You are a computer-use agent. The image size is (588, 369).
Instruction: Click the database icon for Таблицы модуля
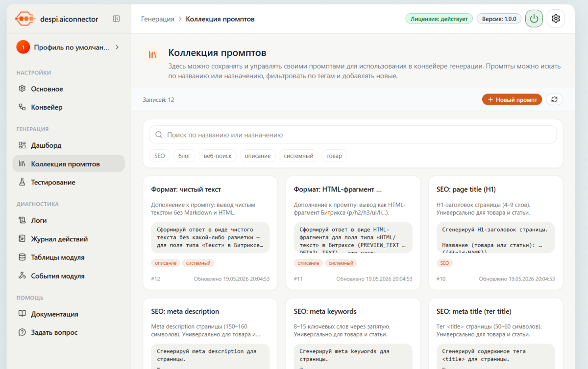tap(22, 257)
